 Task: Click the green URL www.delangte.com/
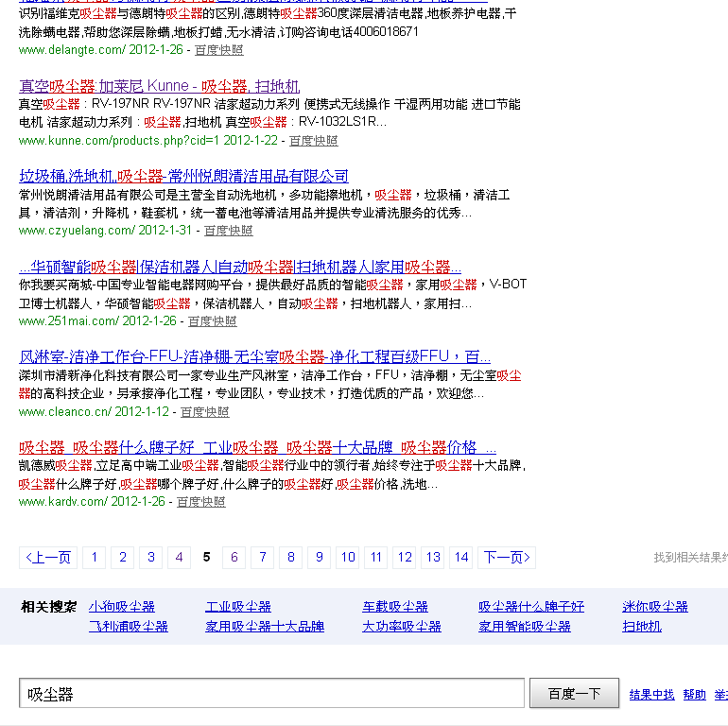tap(72, 50)
